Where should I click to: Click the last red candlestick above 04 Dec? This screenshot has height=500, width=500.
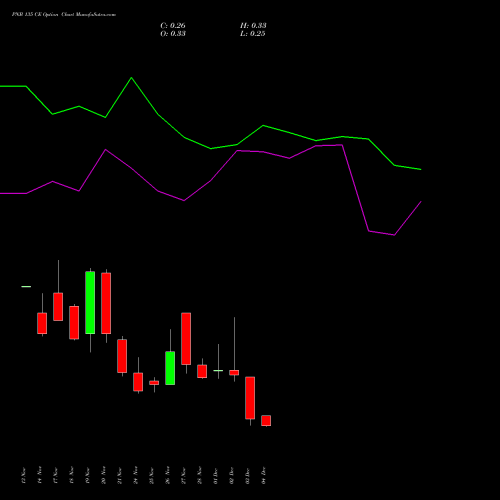(266, 421)
